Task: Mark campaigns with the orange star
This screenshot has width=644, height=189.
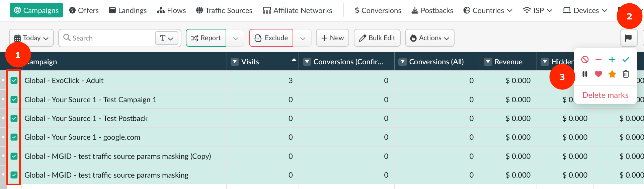Action: pyautogui.click(x=612, y=74)
